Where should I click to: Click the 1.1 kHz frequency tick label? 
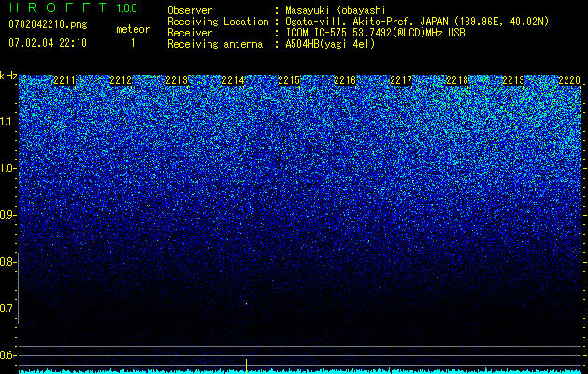7,122
